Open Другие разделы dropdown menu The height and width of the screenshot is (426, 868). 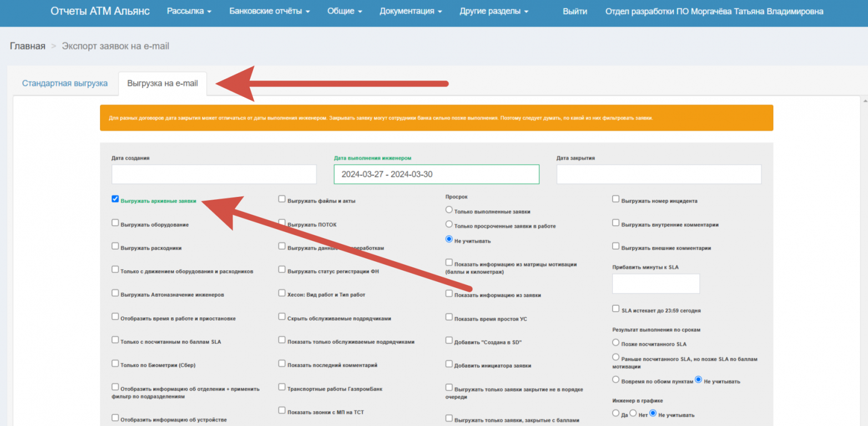pos(493,11)
